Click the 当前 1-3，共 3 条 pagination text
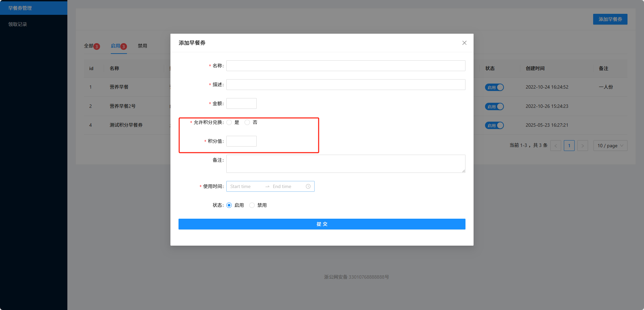644x310 pixels. (528, 146)
